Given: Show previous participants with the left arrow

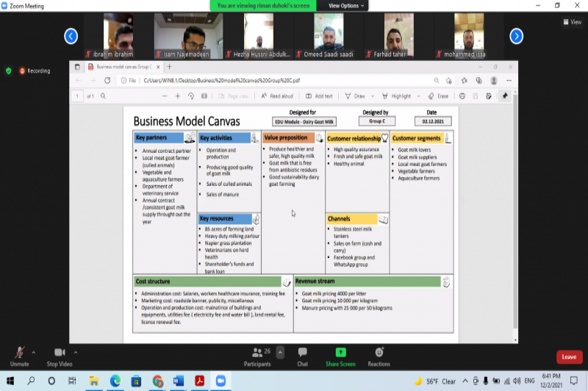Looking at the screenshot, I should click(x=71, y=35).
